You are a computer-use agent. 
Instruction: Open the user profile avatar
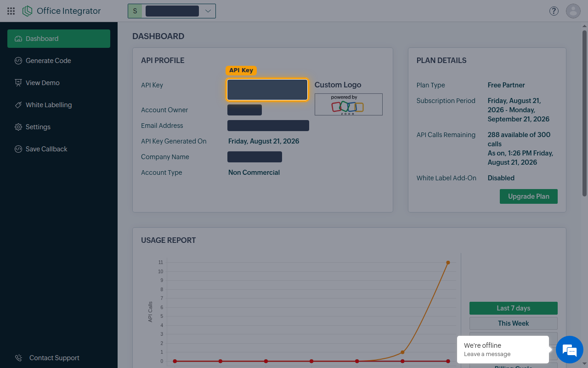tap(573, 11)
